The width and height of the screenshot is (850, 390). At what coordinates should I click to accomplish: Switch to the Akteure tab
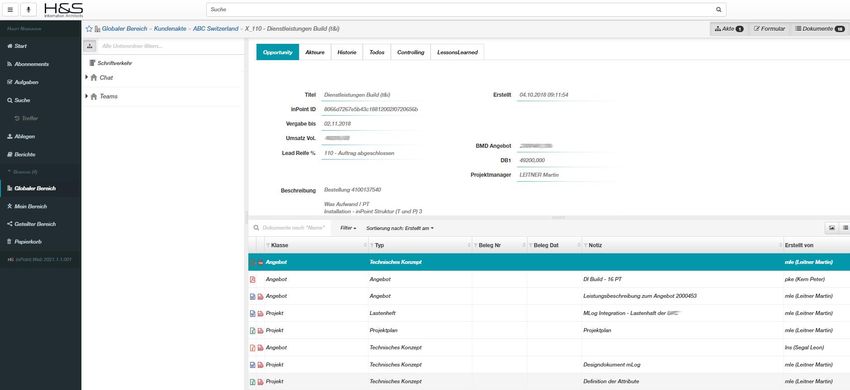tap(315, 52)
